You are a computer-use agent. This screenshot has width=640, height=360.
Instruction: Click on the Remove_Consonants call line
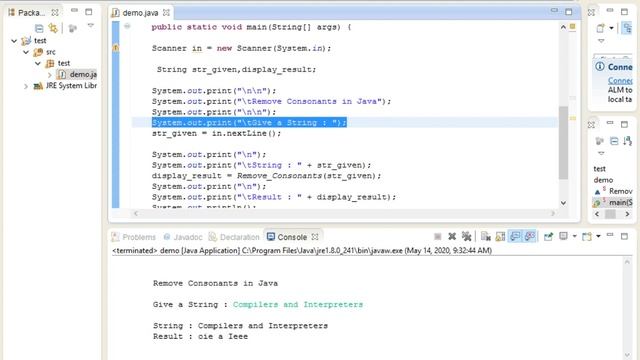click(266, 176)
